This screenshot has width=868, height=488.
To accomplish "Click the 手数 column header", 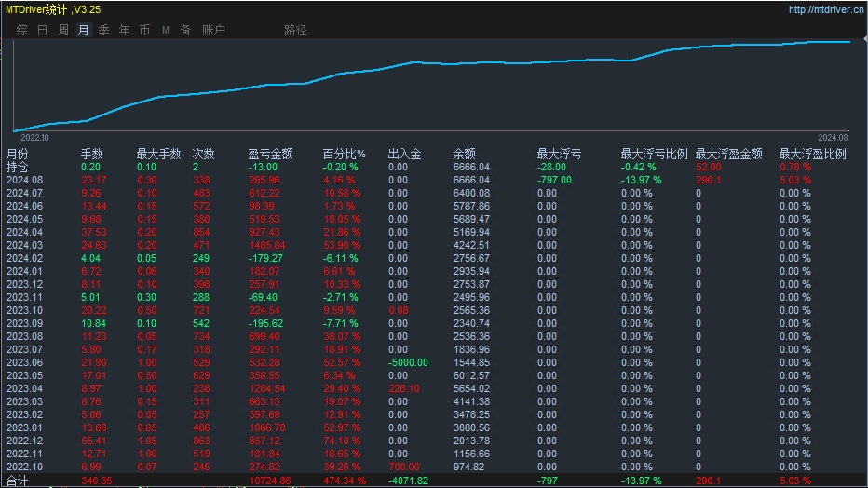I will 92,154.
